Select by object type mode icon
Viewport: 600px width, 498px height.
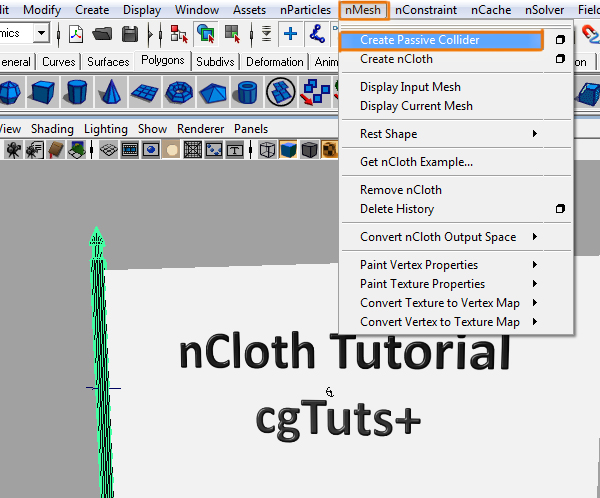206,33
